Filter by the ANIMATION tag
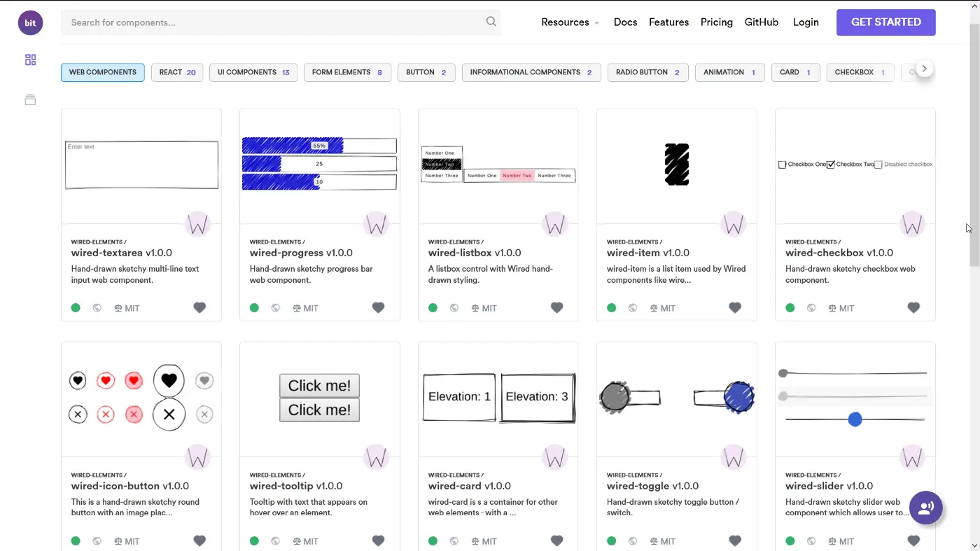The image size is (980, 551). point(729,72)
